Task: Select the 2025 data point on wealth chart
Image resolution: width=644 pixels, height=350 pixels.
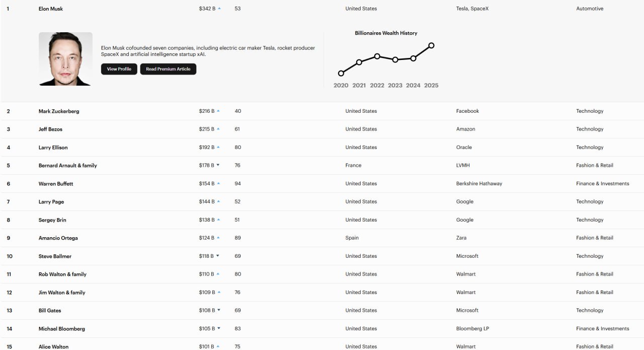Action: pyautogui.click(x=431, y=45)
